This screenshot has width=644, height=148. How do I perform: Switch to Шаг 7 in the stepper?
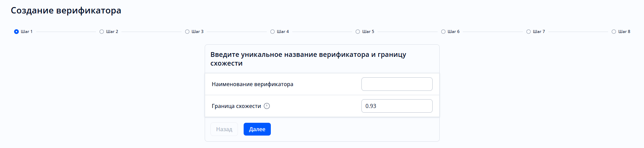point(529,32)
